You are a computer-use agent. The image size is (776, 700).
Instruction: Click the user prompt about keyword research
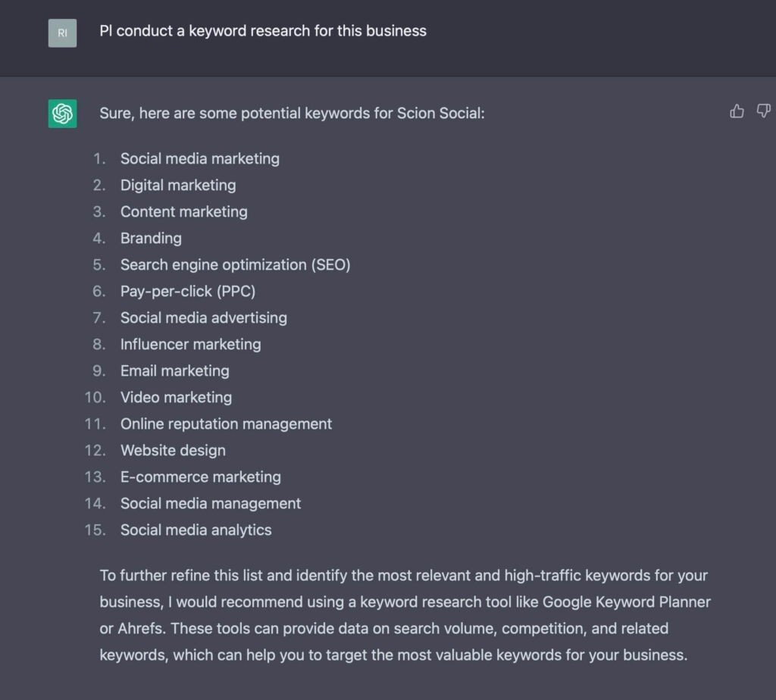pyautogui.click(x=263, y=31)
